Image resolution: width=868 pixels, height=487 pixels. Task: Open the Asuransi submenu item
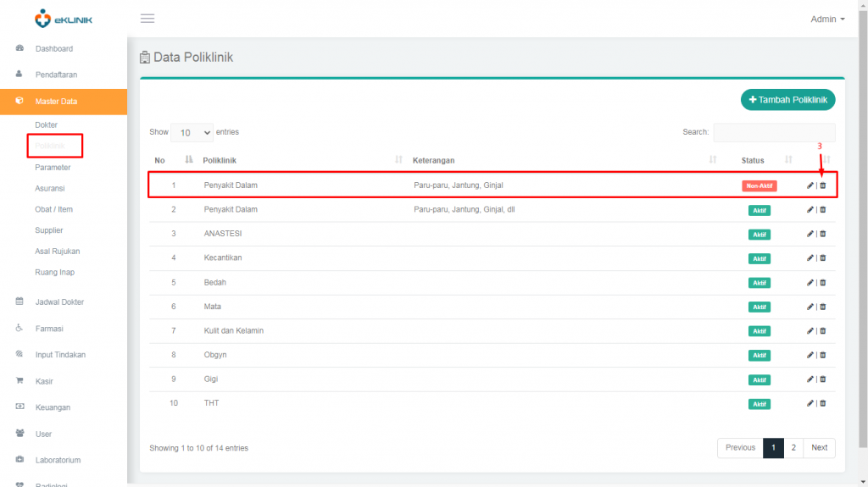click(x=50, y=188)
